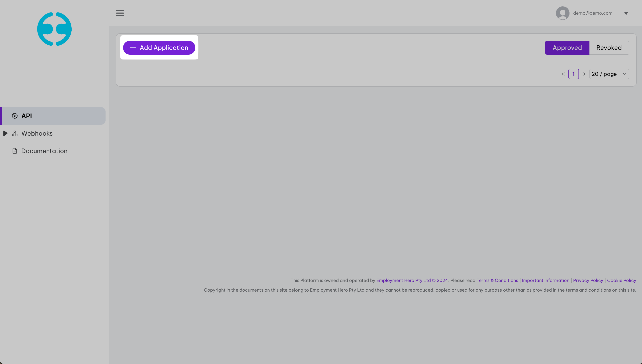Screen dimensions: 642x364
Task: Click the hamburger menu icon
Action: point(120,13)
